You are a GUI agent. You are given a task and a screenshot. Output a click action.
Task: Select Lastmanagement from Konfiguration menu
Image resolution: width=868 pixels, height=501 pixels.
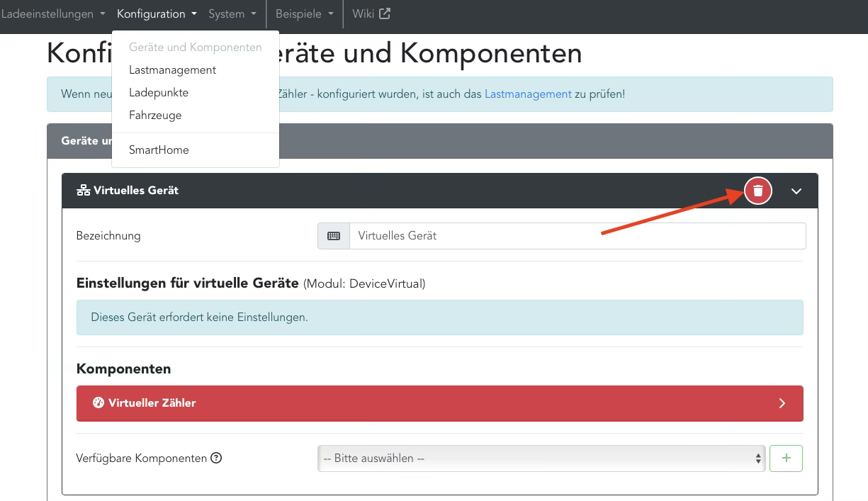point(172,70)
